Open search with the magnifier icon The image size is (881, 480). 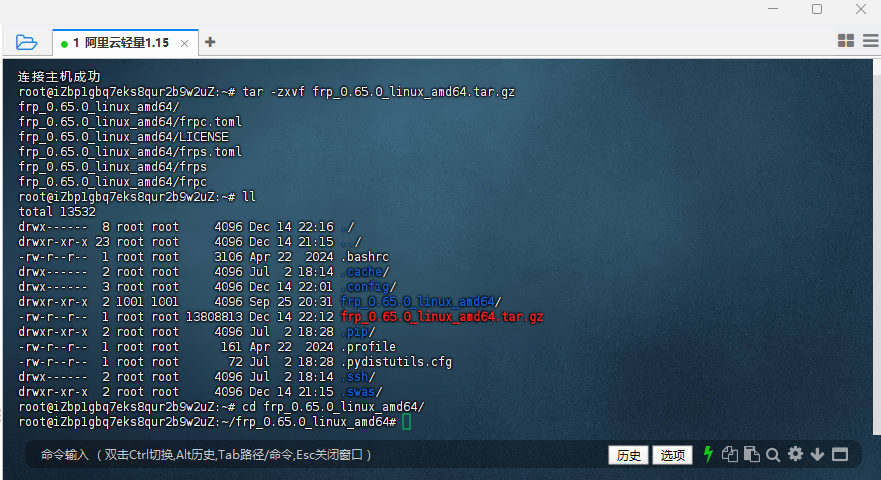(x=773, y=454)
